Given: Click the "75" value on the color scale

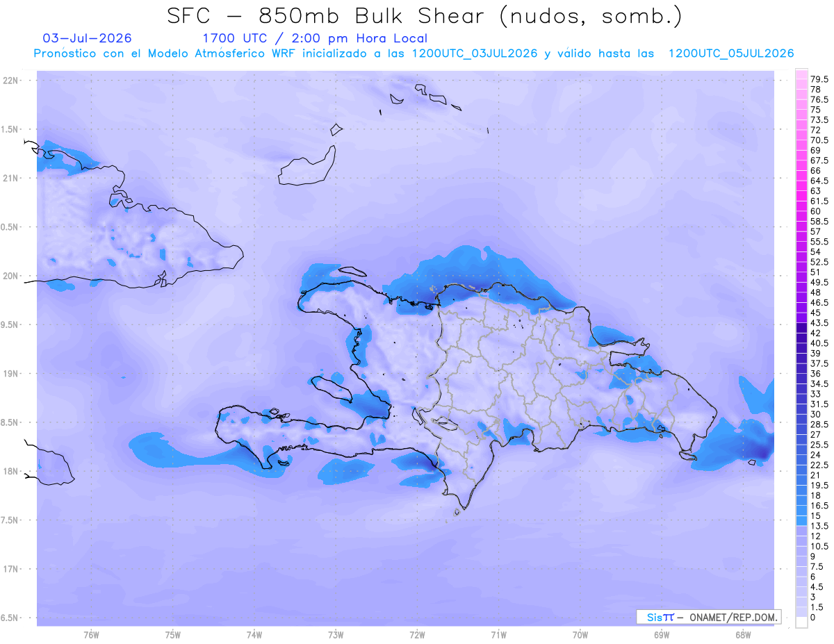Looking at the screenshot, I should tap(815, 110).
